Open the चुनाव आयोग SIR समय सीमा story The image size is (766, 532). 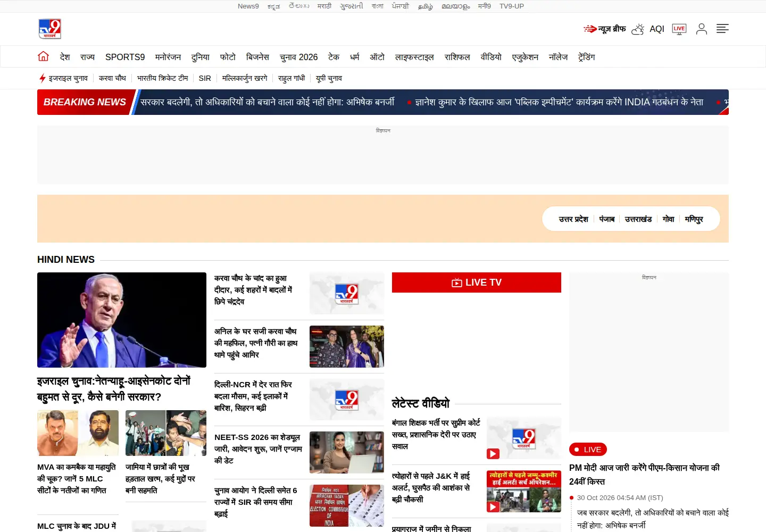click(256, 502)
